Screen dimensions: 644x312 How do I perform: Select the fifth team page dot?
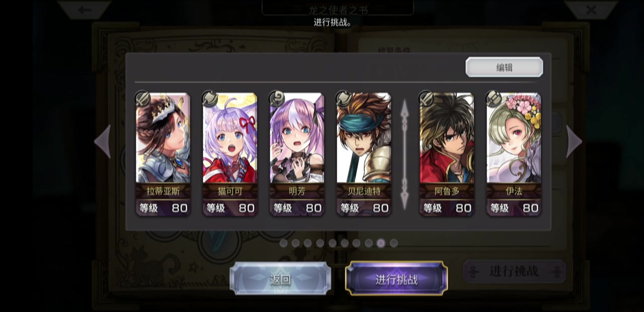(333, 243)
